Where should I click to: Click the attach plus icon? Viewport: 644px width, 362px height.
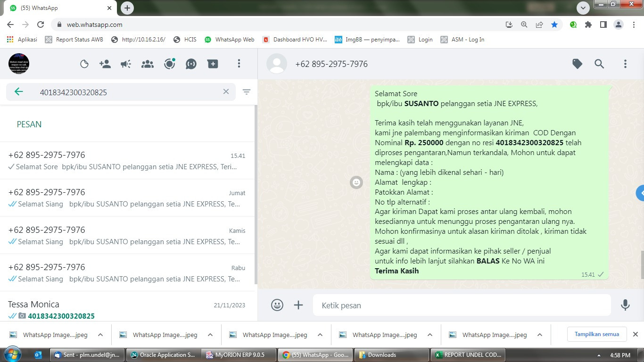298,305
